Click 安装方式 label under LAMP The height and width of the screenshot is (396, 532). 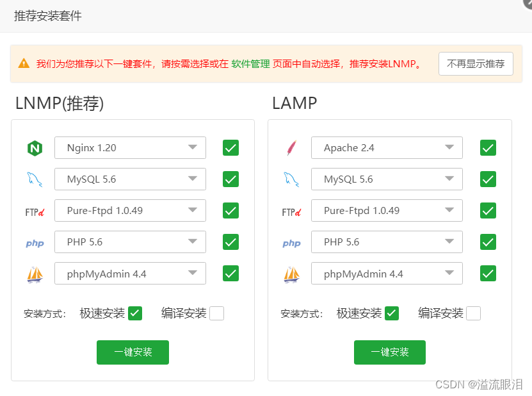pos(302,313)
